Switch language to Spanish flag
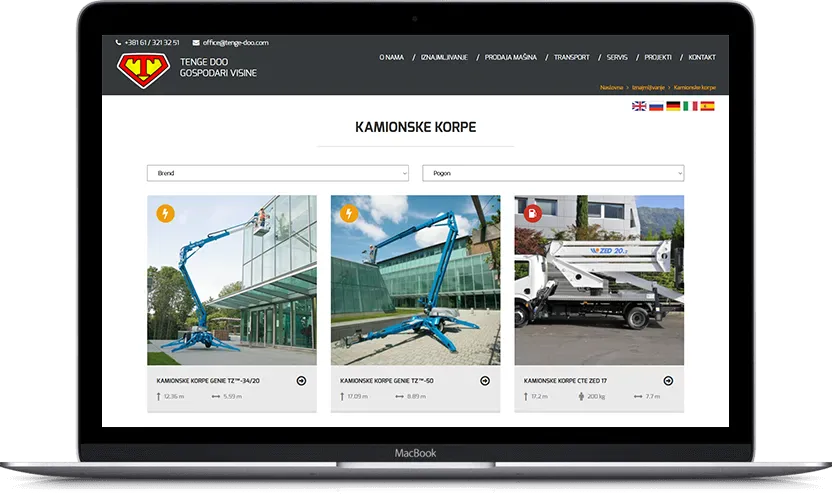 pos(707,106)
